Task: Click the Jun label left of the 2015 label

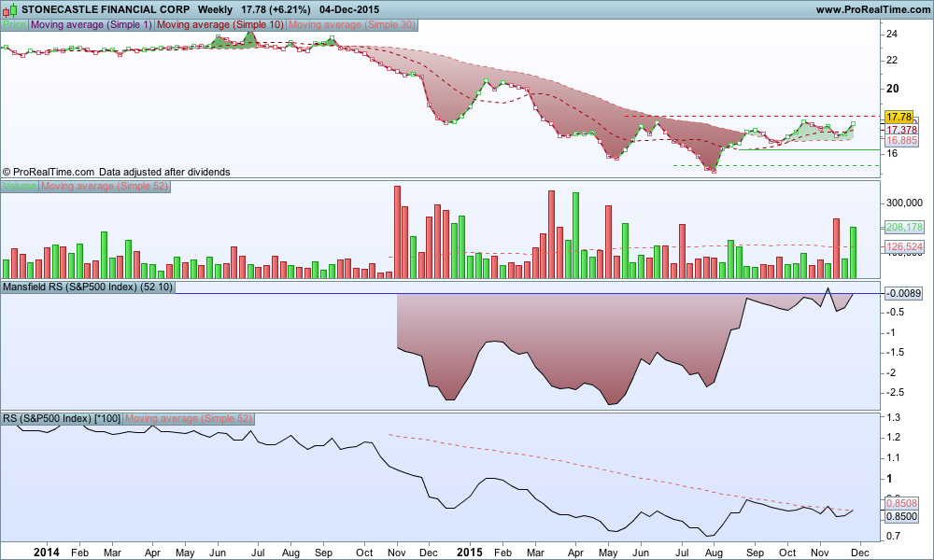Action: pos(218,553)
